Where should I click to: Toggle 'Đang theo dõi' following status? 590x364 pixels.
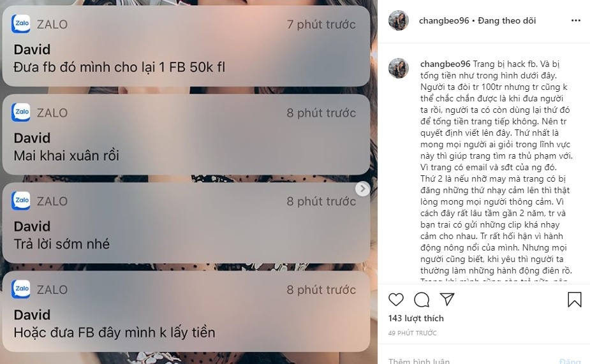[507, 20]
